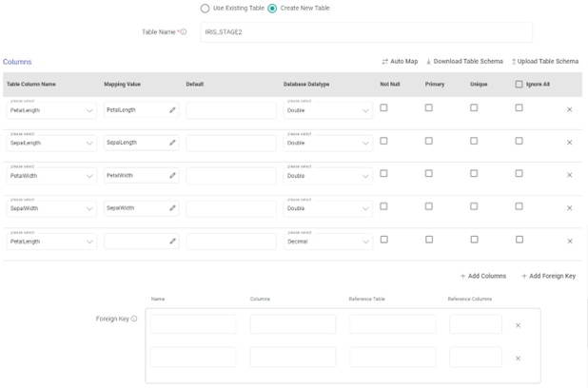Remove the PetalWidth column row
Screen dimensions: 588x388
(569, 175)
